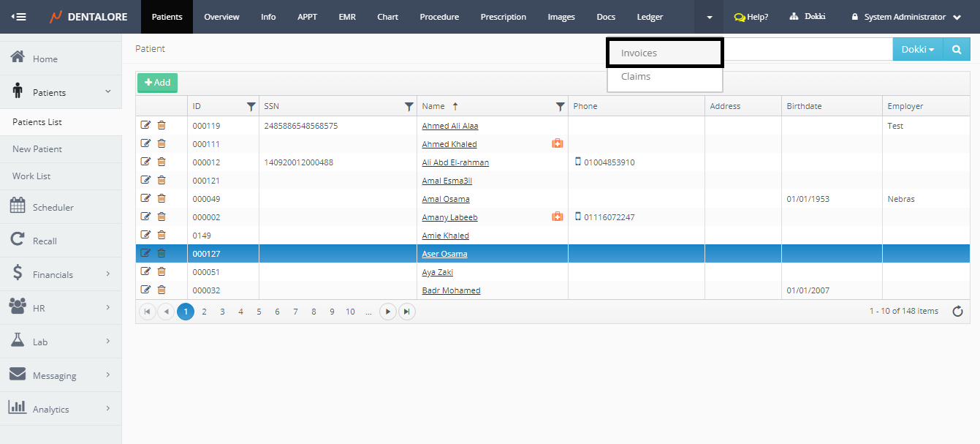The height and width of the screenshot is (444, 980).
Task: Expand the System Administrator user menu
Action: 905,17
